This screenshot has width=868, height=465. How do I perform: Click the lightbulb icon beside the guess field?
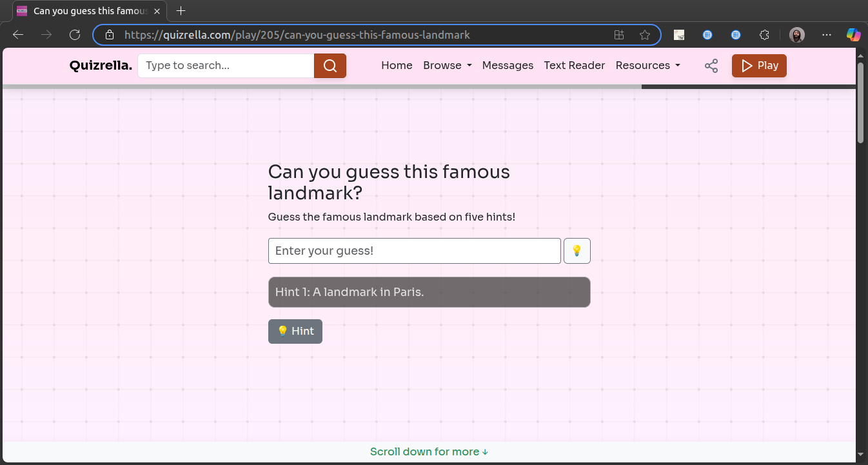pos(577,250)
